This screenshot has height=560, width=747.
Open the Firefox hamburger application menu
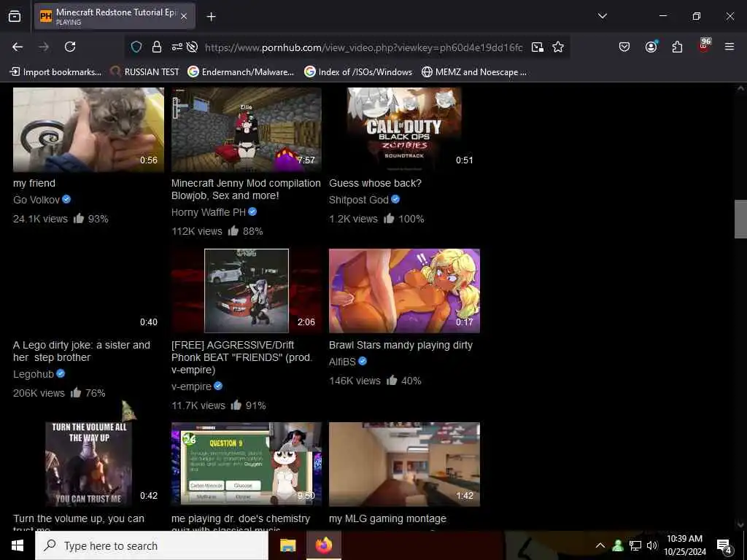click(x=729, y=47)
